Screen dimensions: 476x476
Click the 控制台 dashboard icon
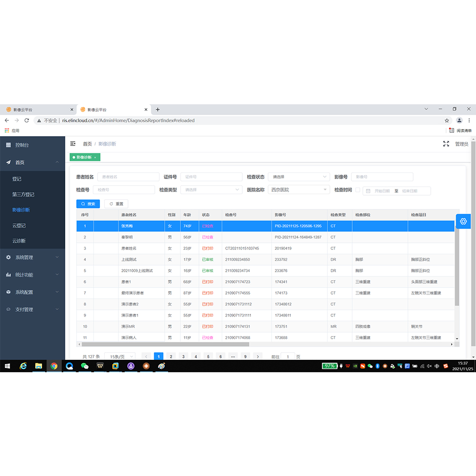tap(9, 145)
